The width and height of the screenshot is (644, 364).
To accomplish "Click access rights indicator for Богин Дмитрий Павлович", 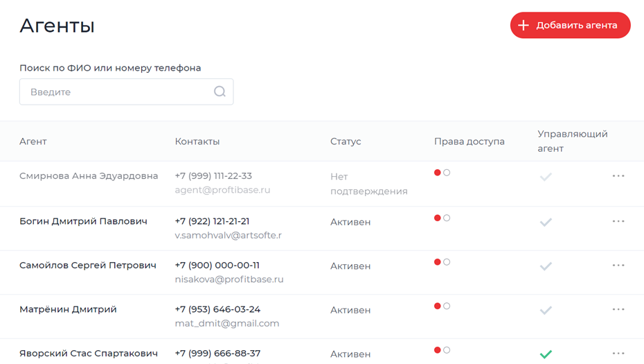I will point(442,218).
